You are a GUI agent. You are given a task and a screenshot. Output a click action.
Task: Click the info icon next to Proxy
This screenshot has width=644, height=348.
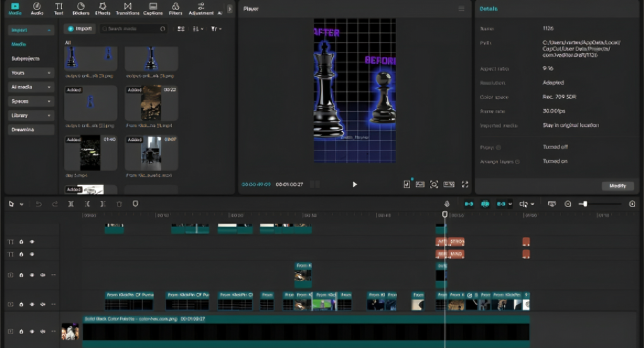pos(499,147)
